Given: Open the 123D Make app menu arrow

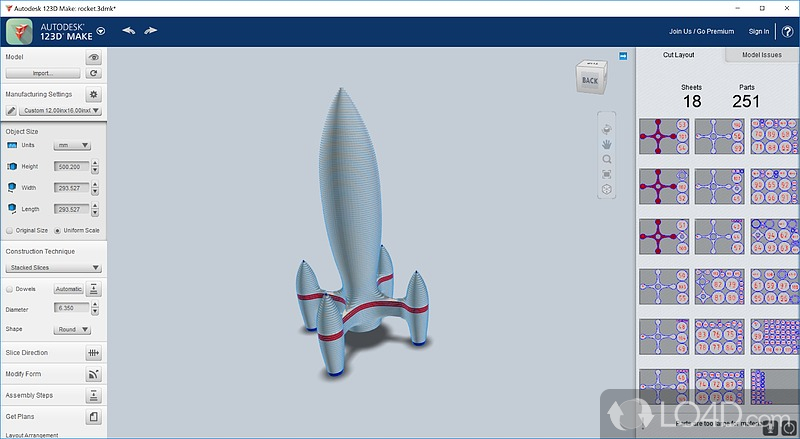Looking at the screenshot, I should pos(101,31).
